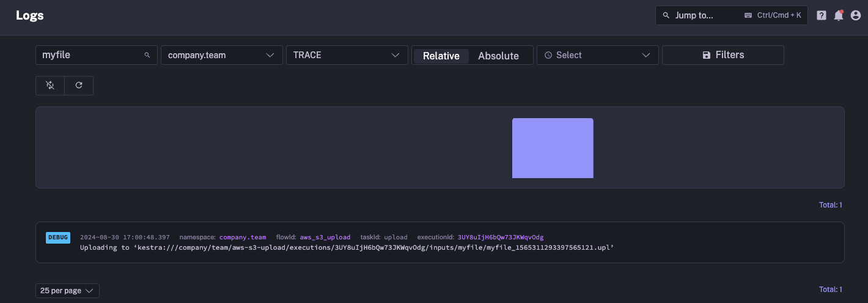
Task: Open execution 3UY8uIjH6bQw73JKWqvOdg link
Action: (x=500, y=238)
